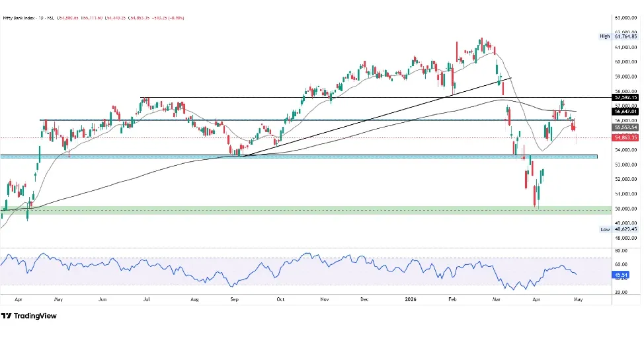The width and height of the screenshot is (644, 362).
Task: Select the Low 48,629.45 price label
Action: point(618,229)
